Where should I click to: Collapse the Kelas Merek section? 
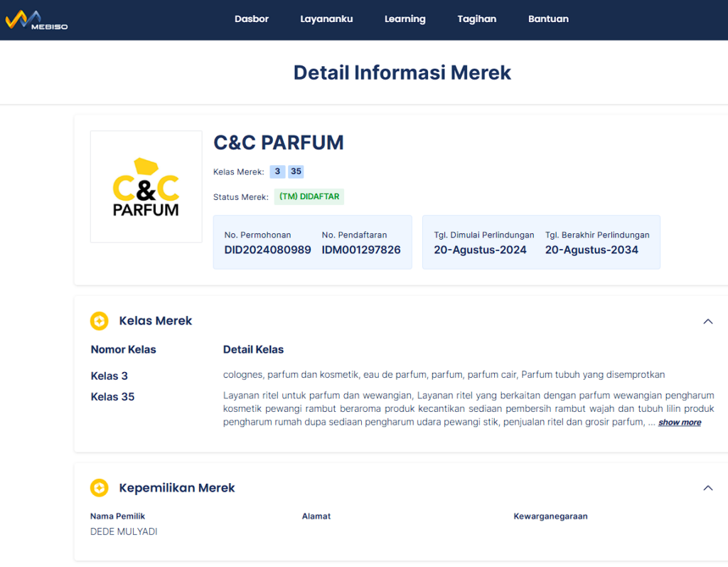707,321
